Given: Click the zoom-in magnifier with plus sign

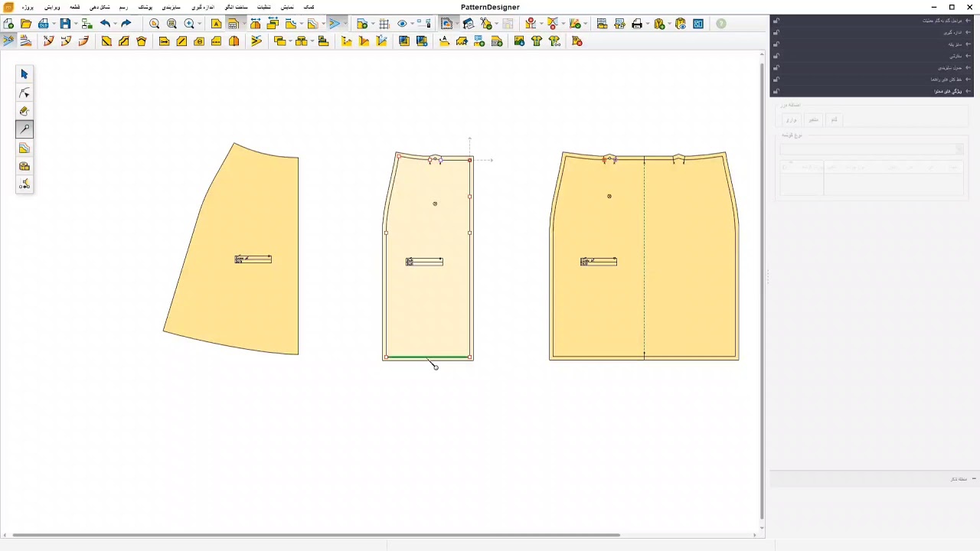Looking at the screenshot, I should [x=189, y=24].
